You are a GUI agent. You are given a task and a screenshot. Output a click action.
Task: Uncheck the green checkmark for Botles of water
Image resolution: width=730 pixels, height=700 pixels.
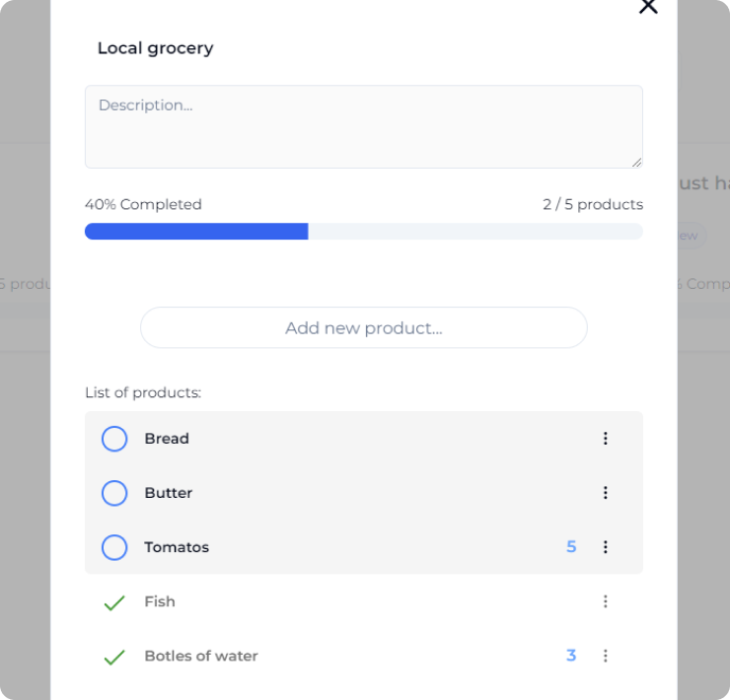114,658
